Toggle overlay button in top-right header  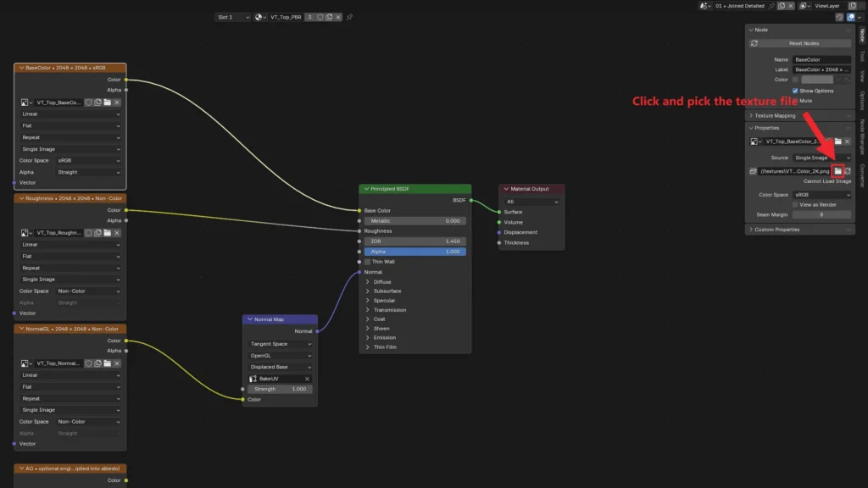851,17
